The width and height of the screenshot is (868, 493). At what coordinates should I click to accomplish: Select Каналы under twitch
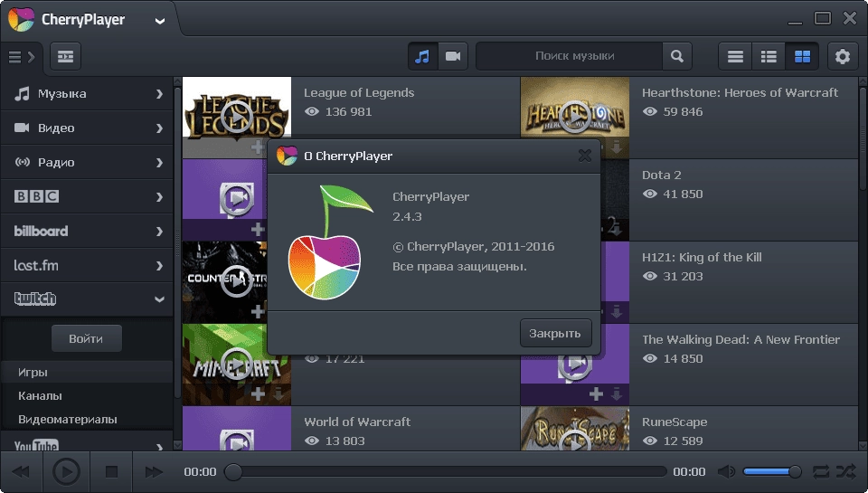pos(87,395)
